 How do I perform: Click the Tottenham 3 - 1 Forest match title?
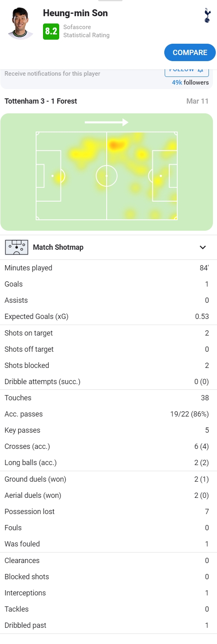(x=41, y=101)
